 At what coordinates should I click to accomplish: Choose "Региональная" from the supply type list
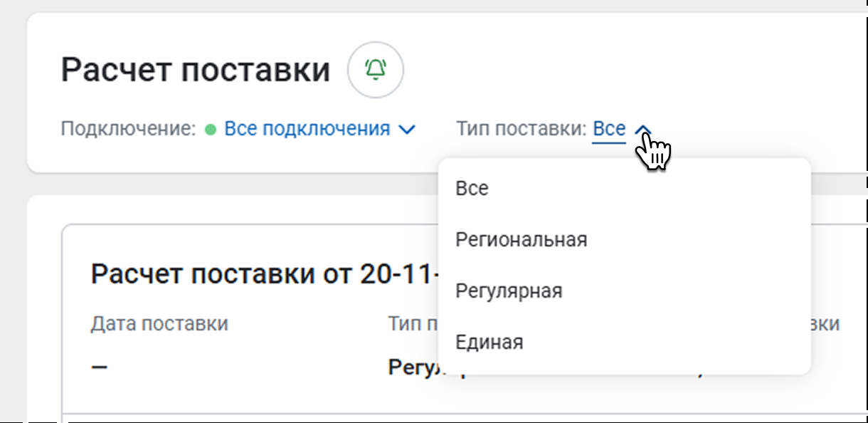click(522, 239)
